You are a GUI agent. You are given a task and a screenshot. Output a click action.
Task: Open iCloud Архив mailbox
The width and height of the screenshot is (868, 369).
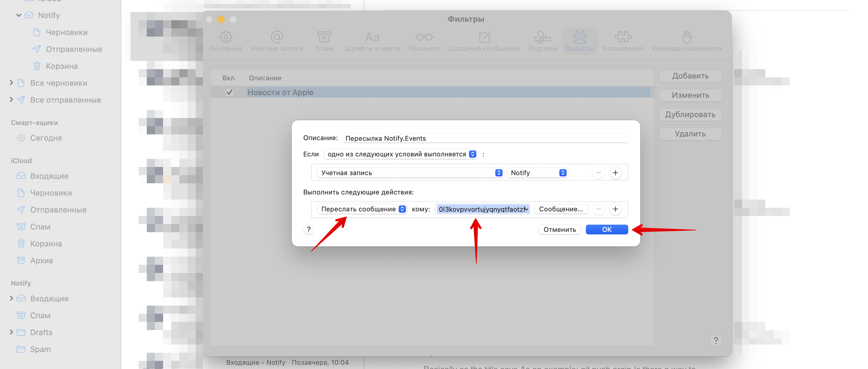point(41,260)
